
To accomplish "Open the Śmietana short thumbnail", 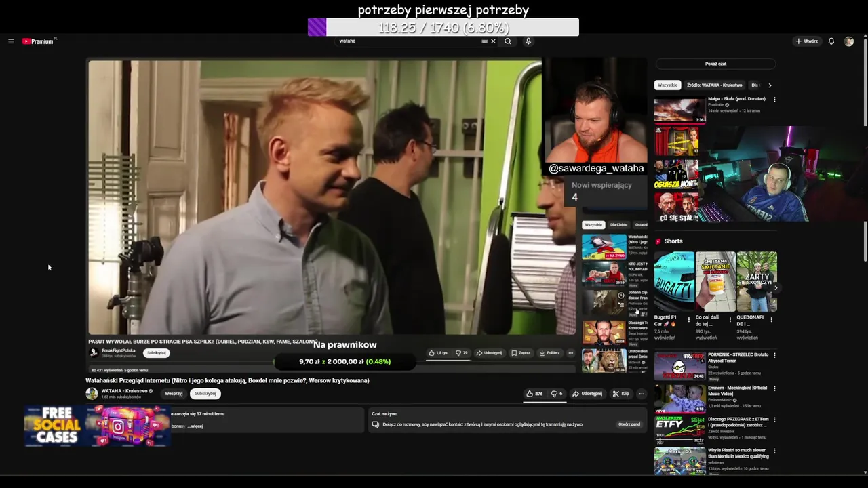I will 715,282.
